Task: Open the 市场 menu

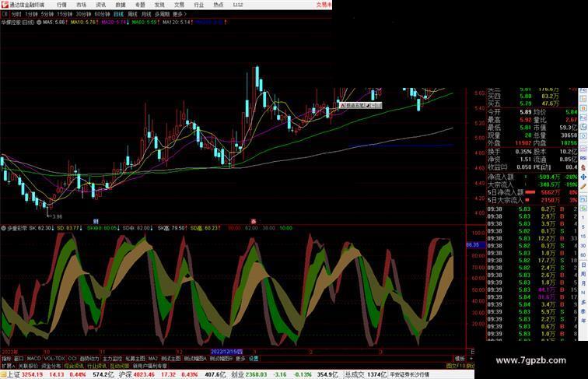Action: click(x=81, y=5)
